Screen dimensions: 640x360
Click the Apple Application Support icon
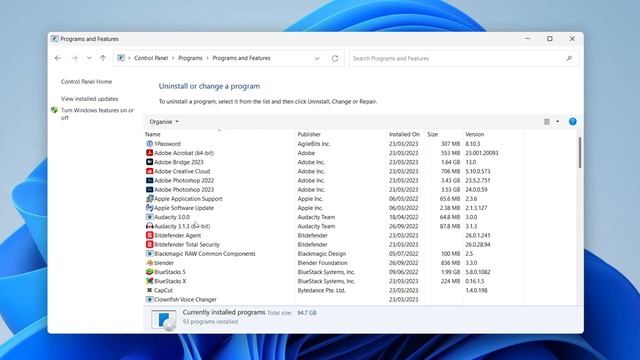(x=149, y=199)
